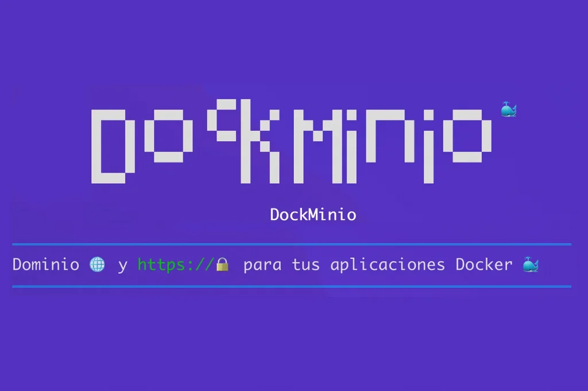Click the green https:// text

click(176, 265)
